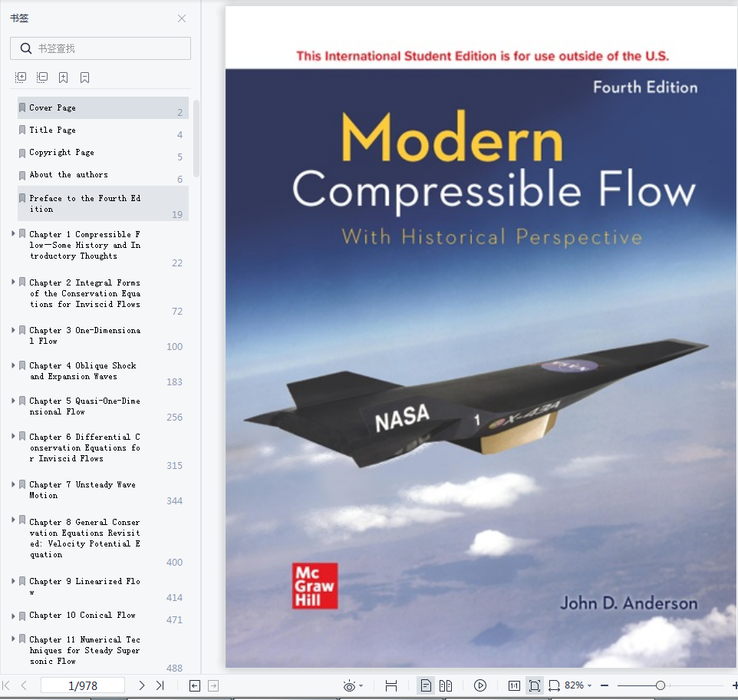Go to the previous page
This screenshot has height=700, width=738.
[x=24, y=685]
